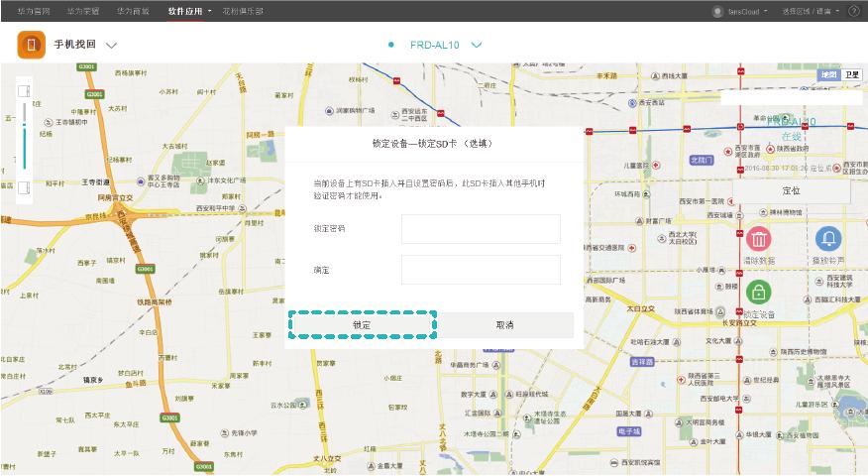Switch map view to 地图 mode
Viewport: 868px width, 476px height.
click(x=828, y=74)
